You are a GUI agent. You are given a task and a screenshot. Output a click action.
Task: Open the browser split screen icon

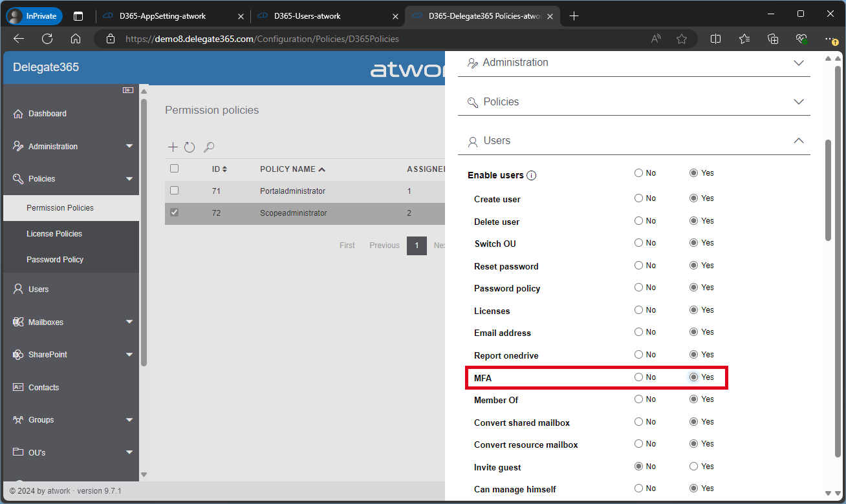click(x=715, y=39)
